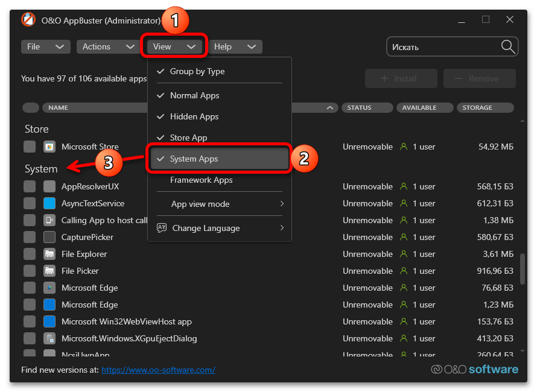Open the Actions menu
This screenshot has height=392, width=537.
[x=108, y=46]
